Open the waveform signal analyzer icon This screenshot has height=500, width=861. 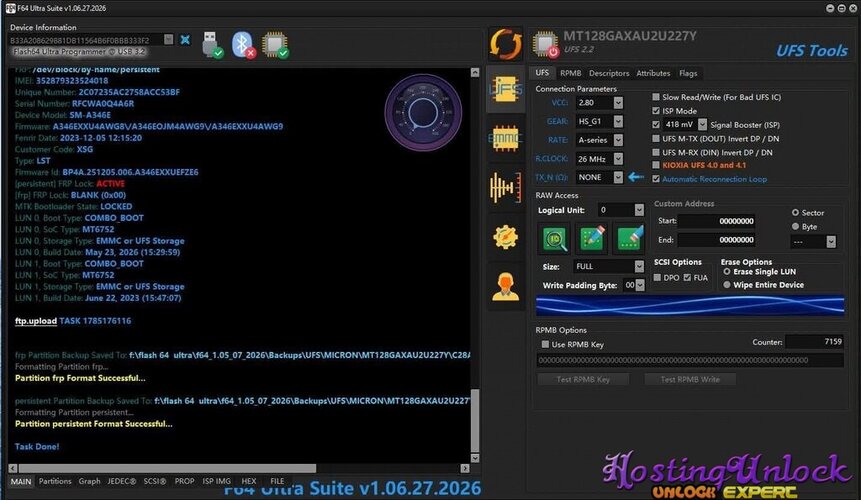(x=506, y=187)
